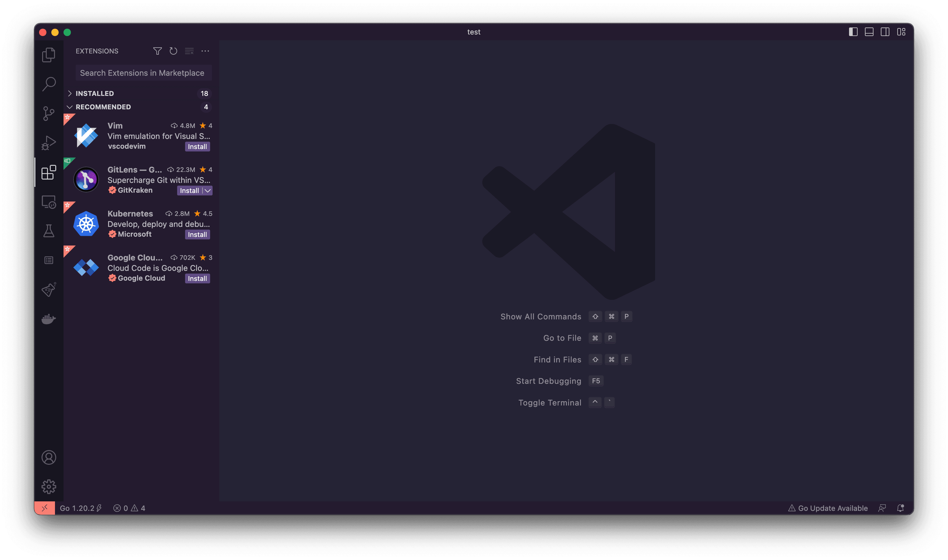Click the Kubernetes description text

159,224
